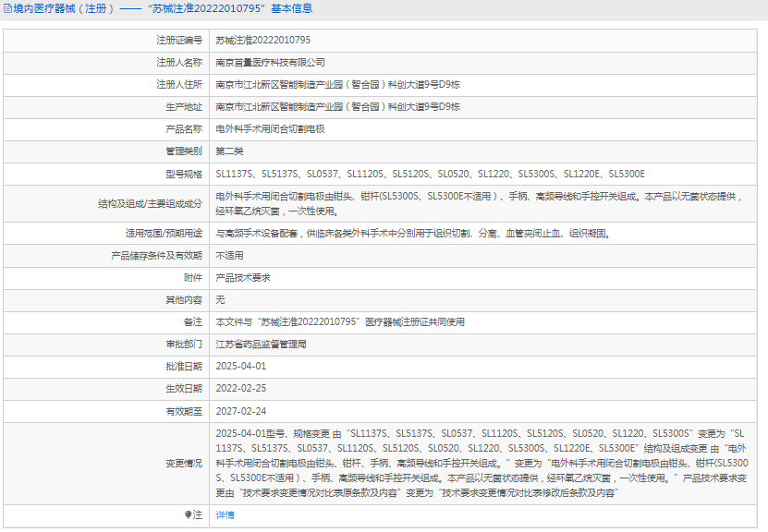Click the 产品储存条件及有效期 label

tap(157, 256)
